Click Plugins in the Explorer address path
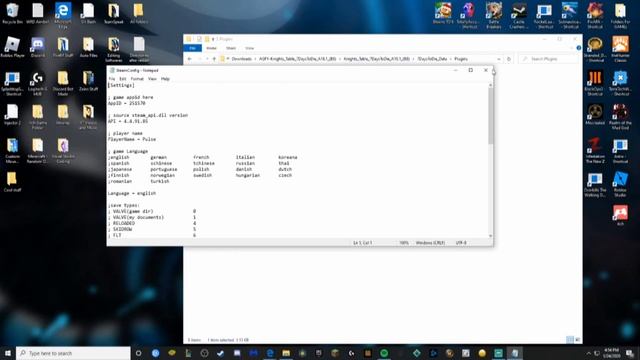 coord(461,59)
